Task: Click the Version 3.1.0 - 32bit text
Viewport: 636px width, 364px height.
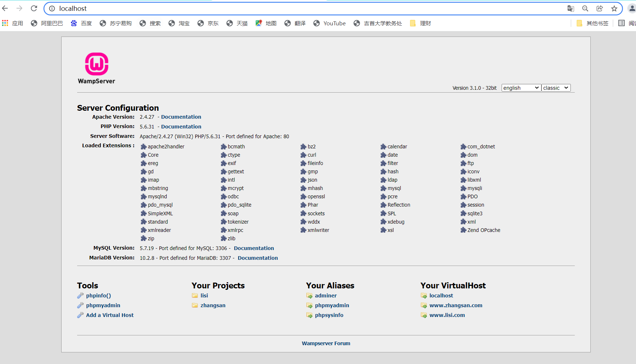Action: (474, 88)
